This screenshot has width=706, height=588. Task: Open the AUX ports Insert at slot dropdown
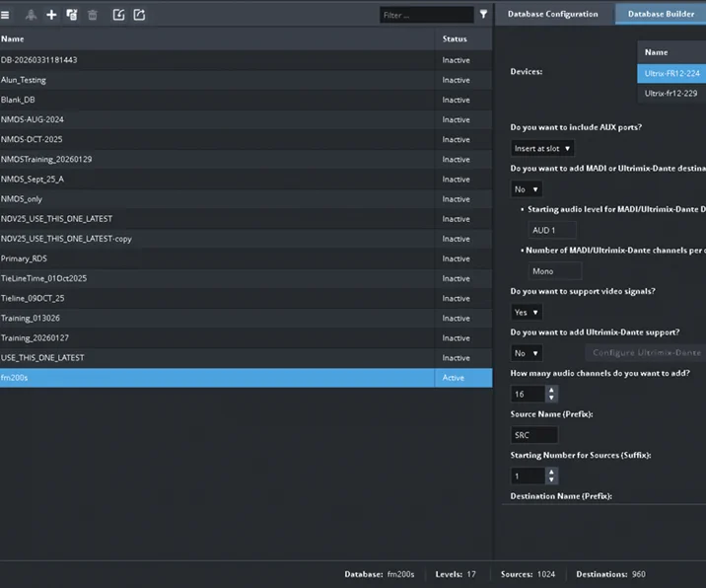pyautogui.click(x=542, y=148)
